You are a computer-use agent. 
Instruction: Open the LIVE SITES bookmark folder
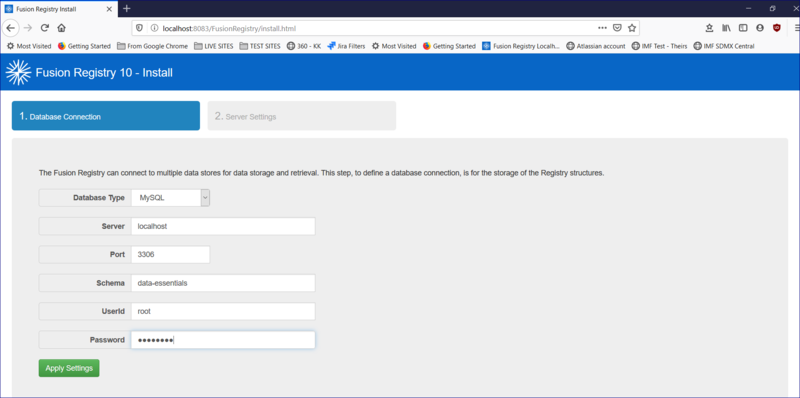214,46
